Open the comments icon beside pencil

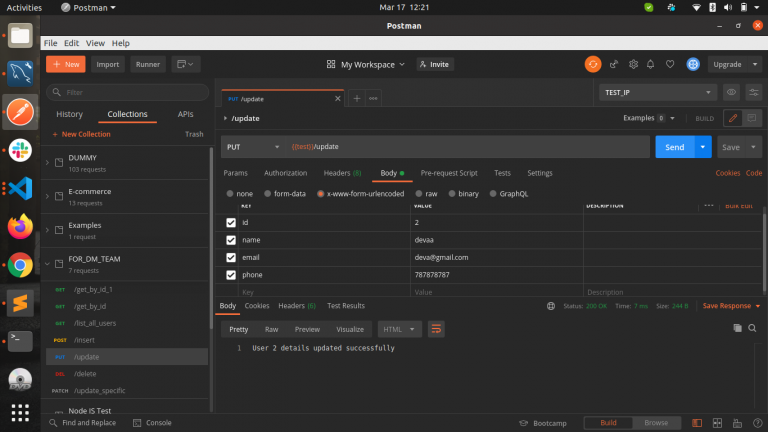(x=752, y=118)
